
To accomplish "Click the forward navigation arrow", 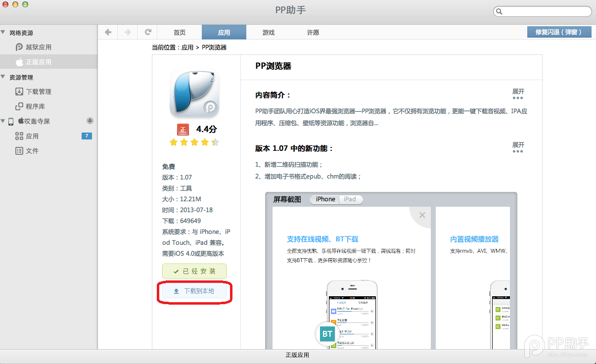I will coord(128,32).
